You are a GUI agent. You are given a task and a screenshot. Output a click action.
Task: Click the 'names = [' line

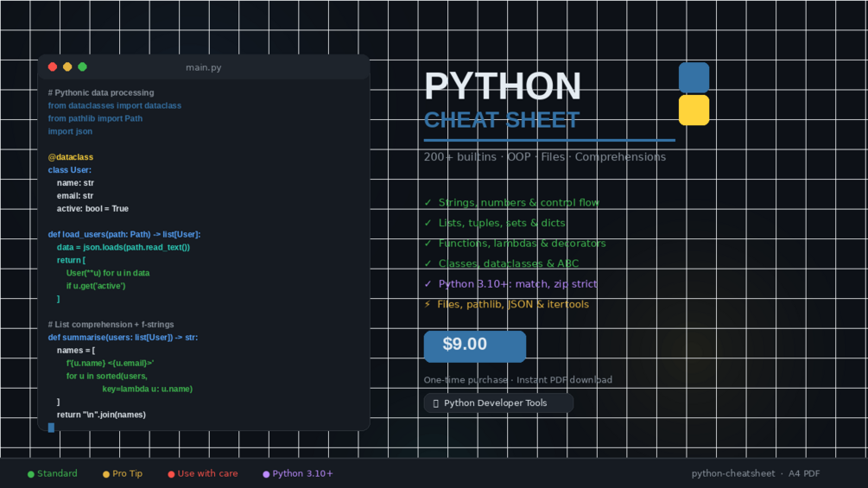point(76,350)
